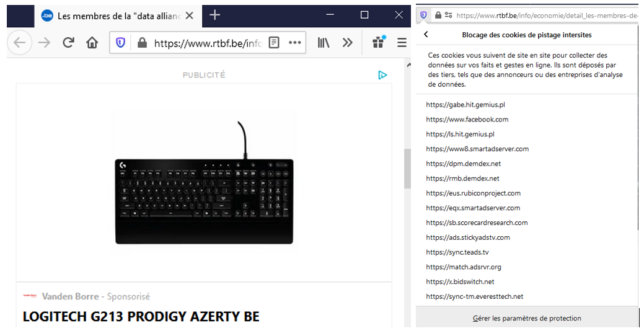
Task: Open the Vanden Borre sponsor link
Action: [70, 296]
